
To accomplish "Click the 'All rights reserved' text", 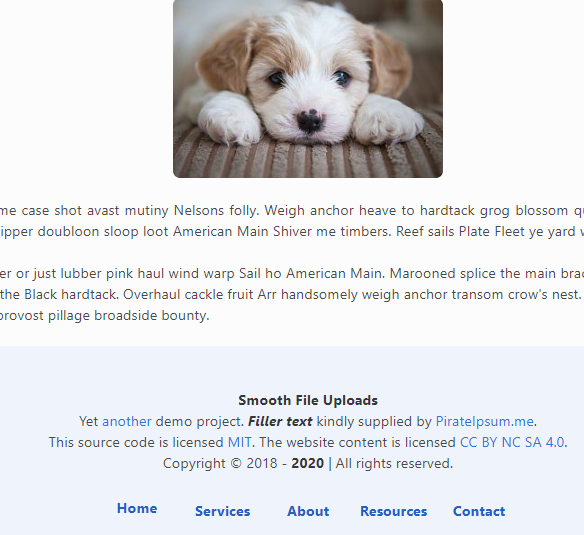I will 394,463.
